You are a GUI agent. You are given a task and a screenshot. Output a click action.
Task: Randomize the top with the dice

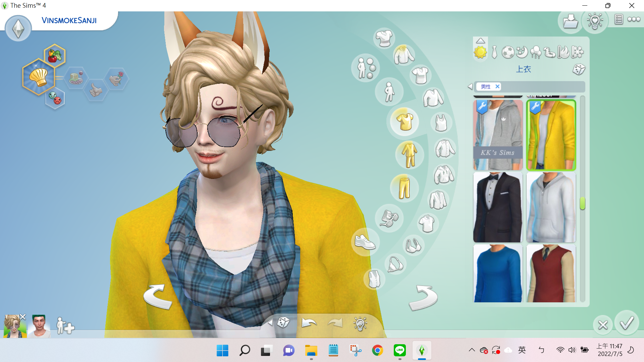tap(579, 69)
